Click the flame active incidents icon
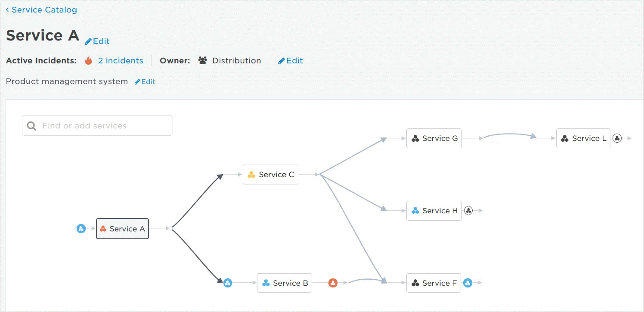644x312 pixels. [x=89, y=61]
